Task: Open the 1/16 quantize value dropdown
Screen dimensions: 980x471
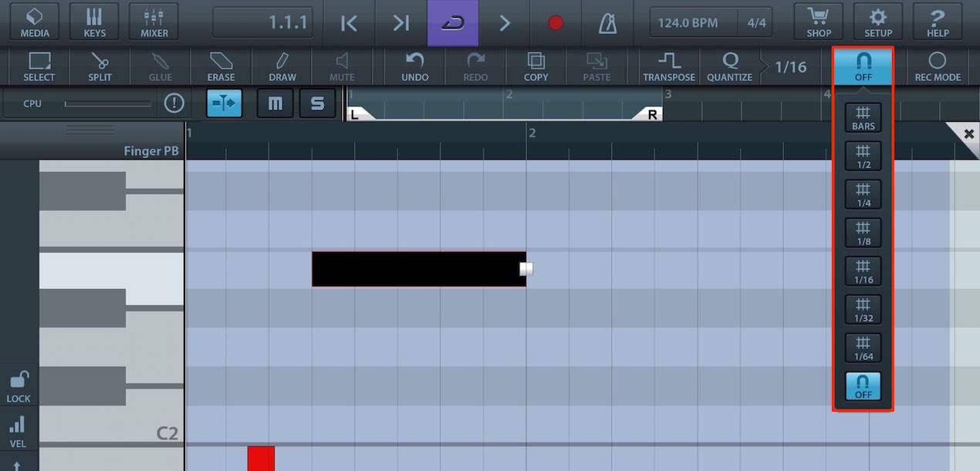Action: tap(790, 67)
